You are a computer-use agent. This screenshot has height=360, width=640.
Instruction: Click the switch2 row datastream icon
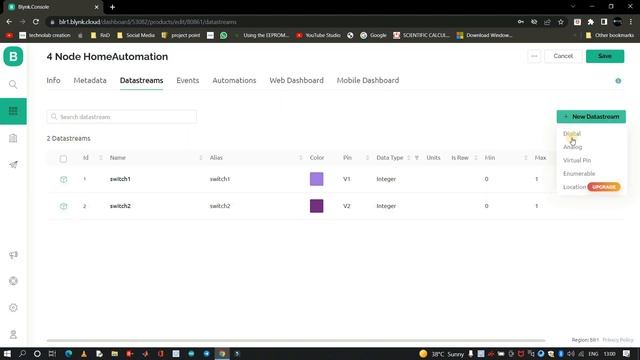click(63, 206)
